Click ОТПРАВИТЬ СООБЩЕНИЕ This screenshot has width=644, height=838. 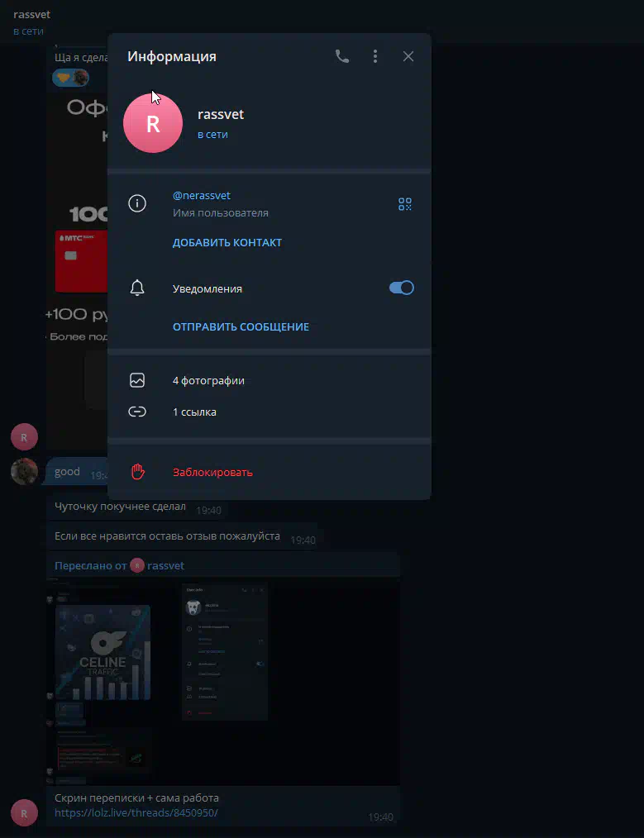[241, 326]
